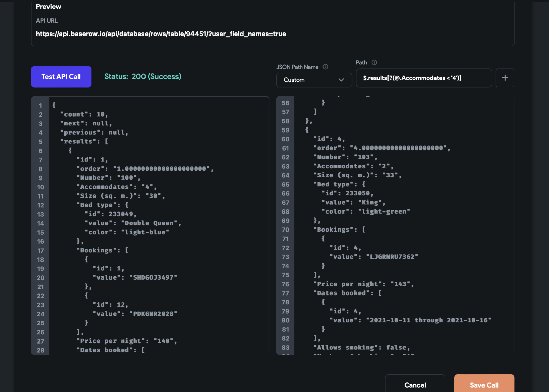Click line number 1 in response panel
The image size is (549, 392).
pos(40,105)
